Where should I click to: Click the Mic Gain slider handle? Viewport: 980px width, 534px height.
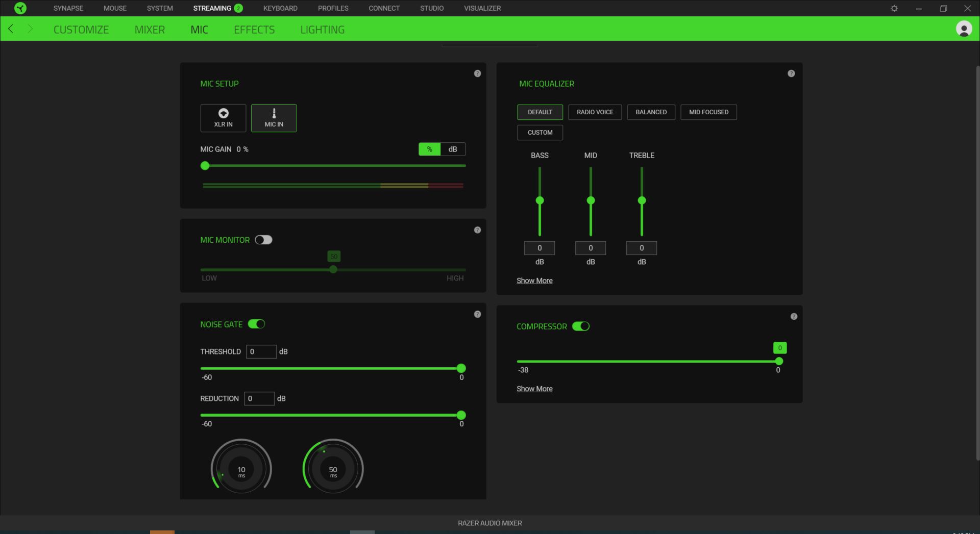pos(205,166)
